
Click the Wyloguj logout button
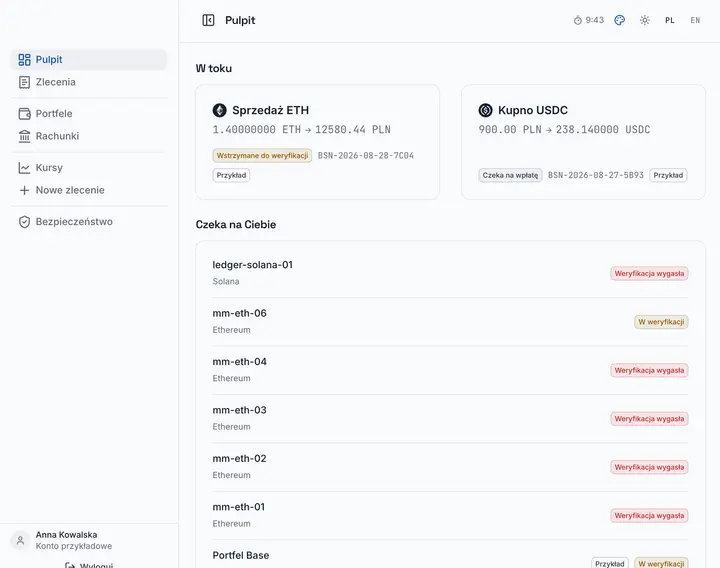click(89, 565)
